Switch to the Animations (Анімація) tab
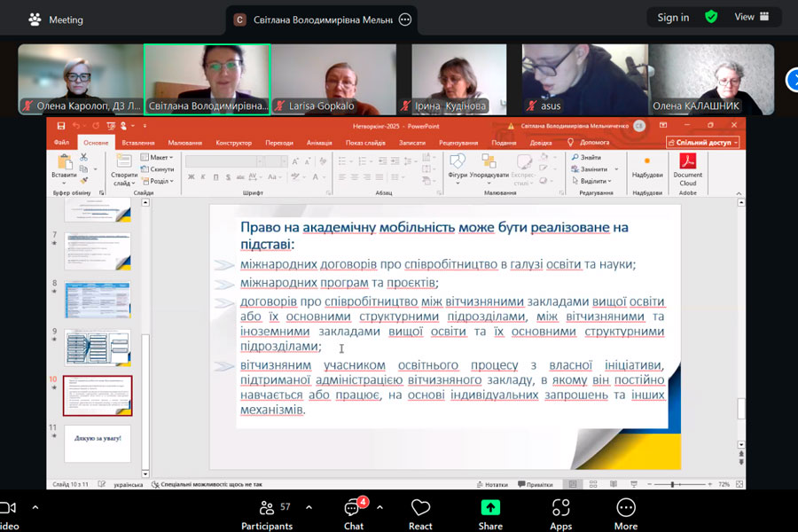This screenshot has width=798, height=532. [x=319, y=143]
